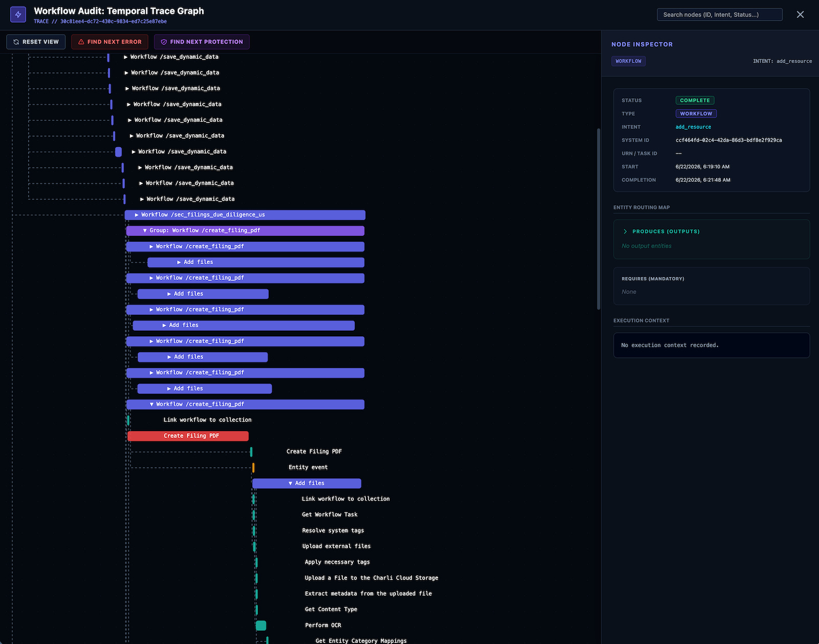This screenshot has height=644, width=819.
Task: Collapse the expanded Add files node
Action: [x=291, y=483]
